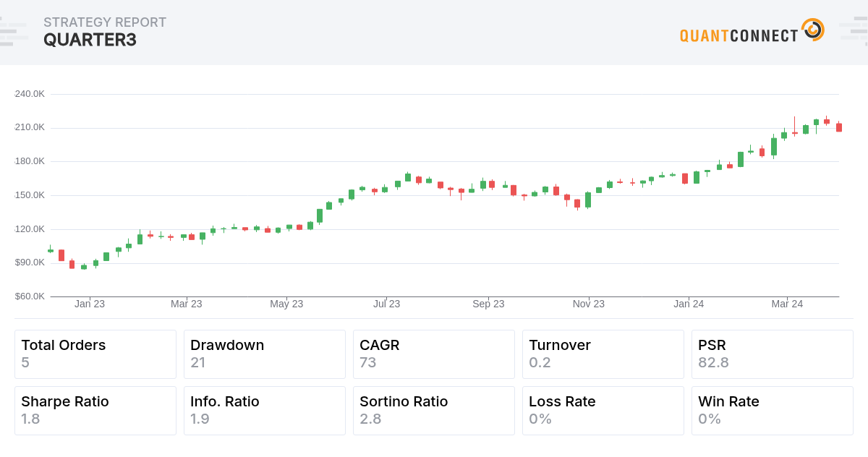The width and height of the screenshot is (868, 457).
Task: Click the Jan 24 x-axis label
Action: [689, 304]
